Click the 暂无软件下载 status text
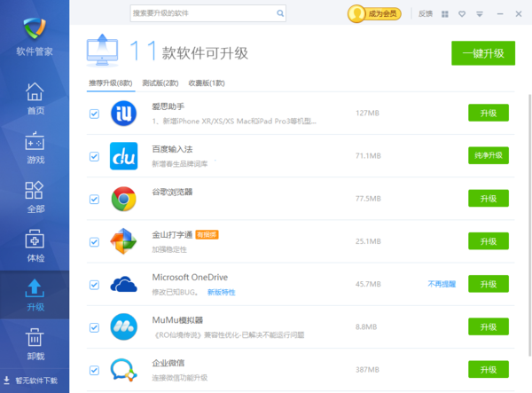Image resolution: width=532 pixels, height=393 pixels. pyautogui.click(x=36, y=381)
